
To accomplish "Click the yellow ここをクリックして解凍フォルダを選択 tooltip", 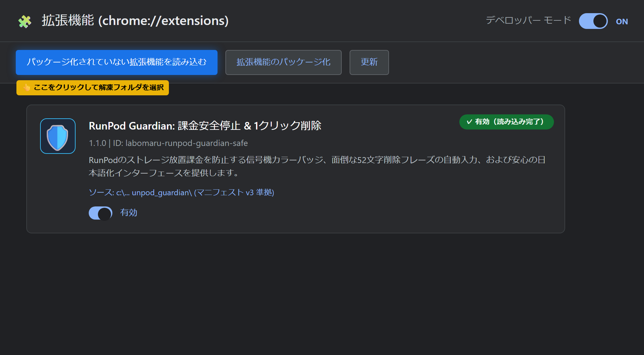I will pos(93,88).
